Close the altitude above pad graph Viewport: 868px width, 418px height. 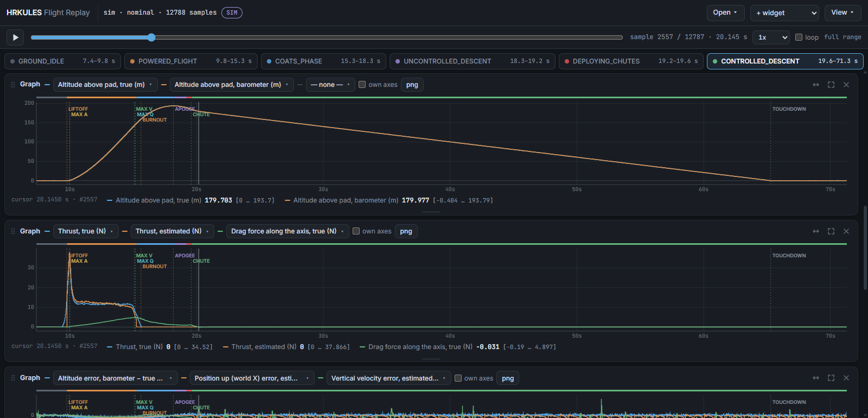pos(846,85)
